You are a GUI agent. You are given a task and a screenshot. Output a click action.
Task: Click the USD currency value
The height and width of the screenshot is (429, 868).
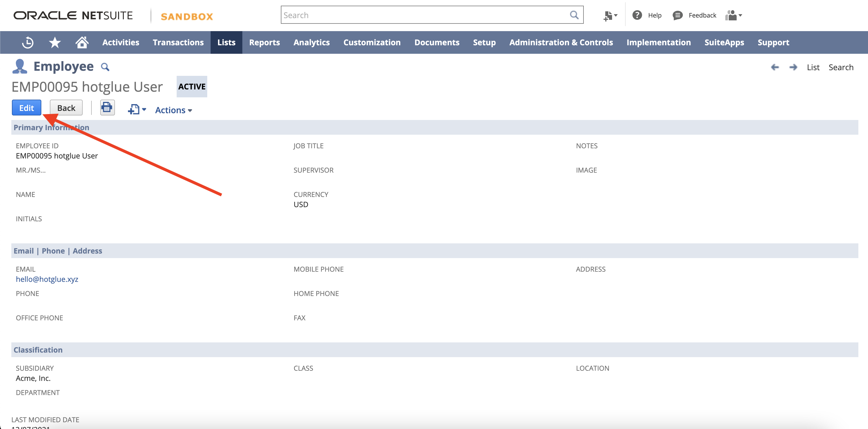(x=301, y=205)
